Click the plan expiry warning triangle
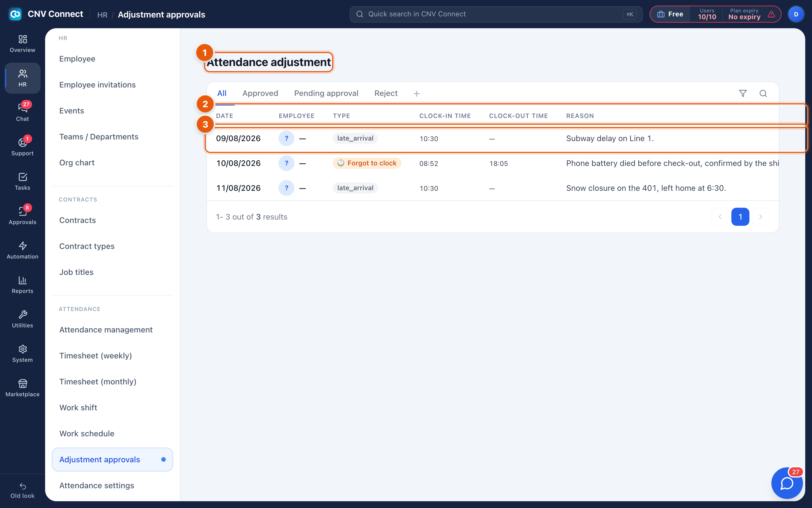 click(x=771, y=14)
